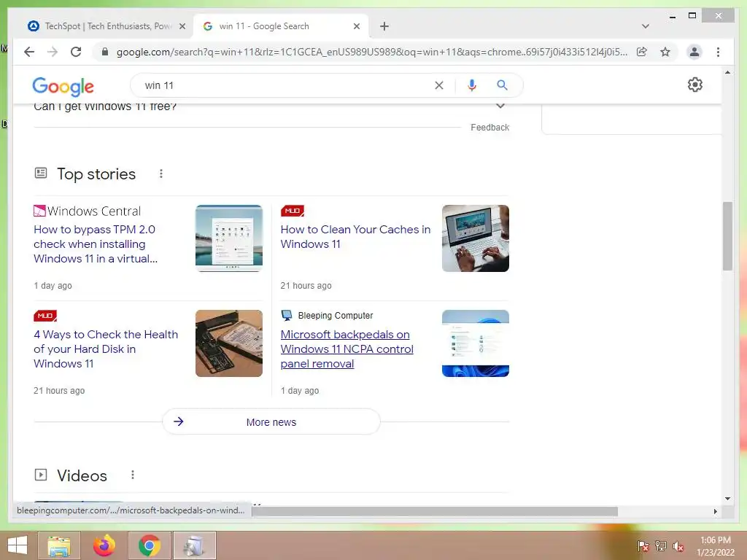
Task: Close the win 11 Google Search tab
Action: click(x=356, y=26)
